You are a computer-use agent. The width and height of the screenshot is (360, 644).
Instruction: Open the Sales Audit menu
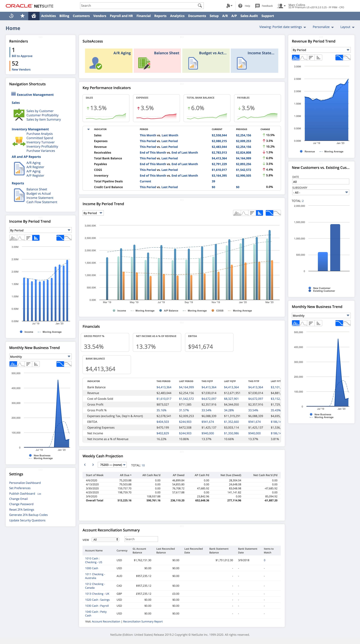249,16
